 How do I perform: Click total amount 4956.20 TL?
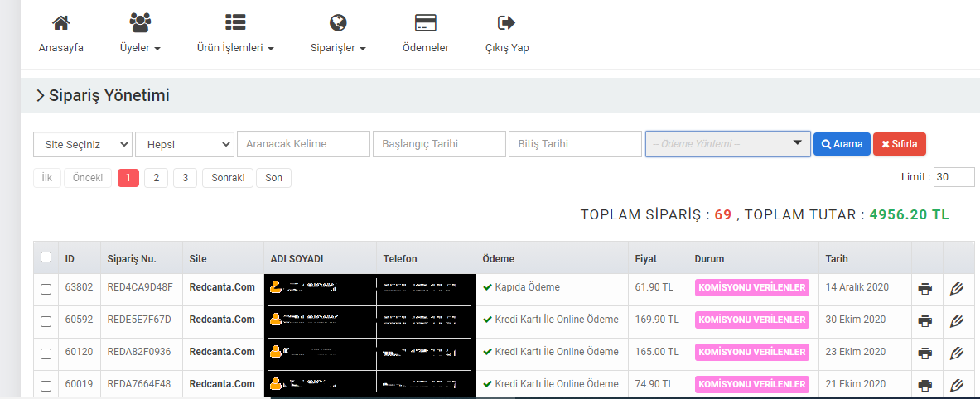click(910, 214)
